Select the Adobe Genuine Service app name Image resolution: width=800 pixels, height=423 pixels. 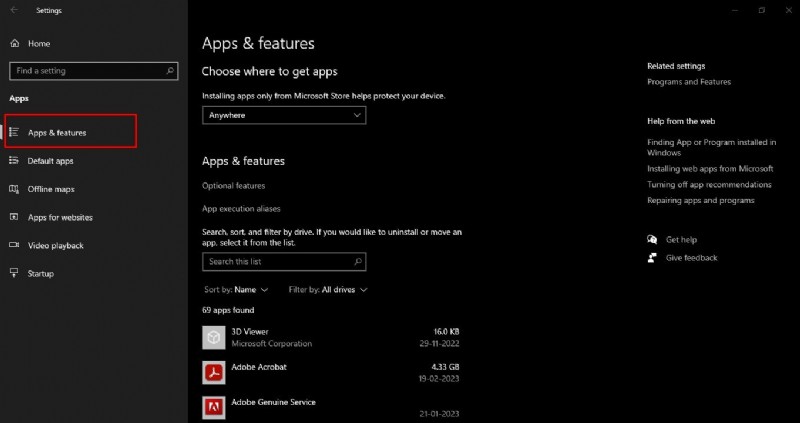[x=273, y=402]
